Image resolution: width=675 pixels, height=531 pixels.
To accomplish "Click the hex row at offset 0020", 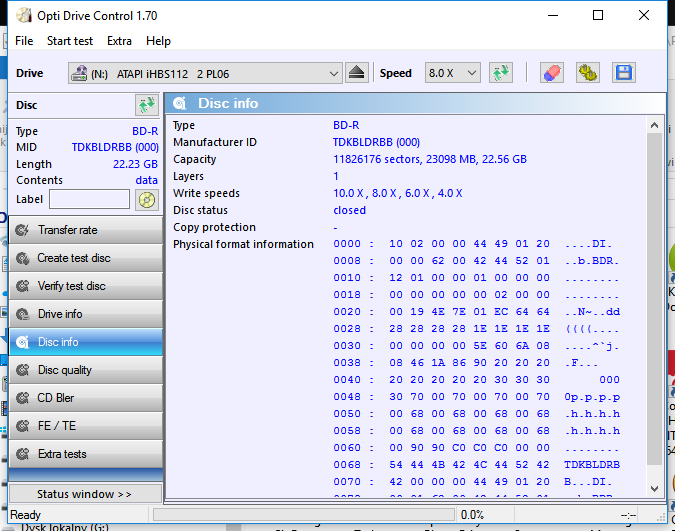I will 477,312.
